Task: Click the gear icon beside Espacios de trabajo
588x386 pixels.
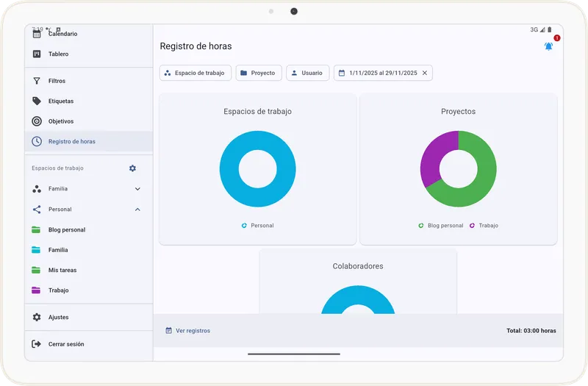Action: tap(132, 168)
